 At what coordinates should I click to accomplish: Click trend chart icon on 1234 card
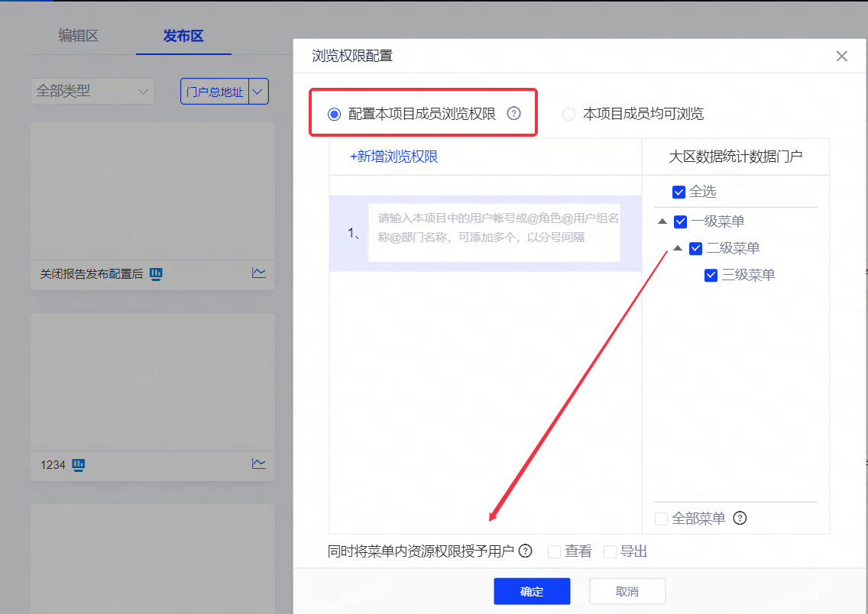259,464
